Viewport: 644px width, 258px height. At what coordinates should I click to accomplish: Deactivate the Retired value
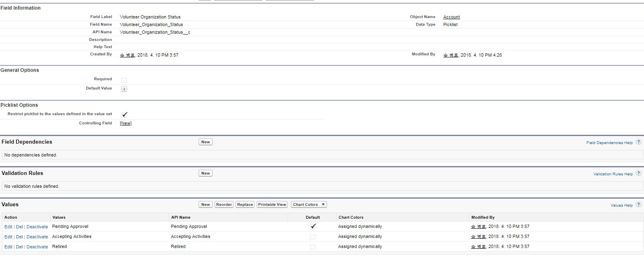(37, 247)
